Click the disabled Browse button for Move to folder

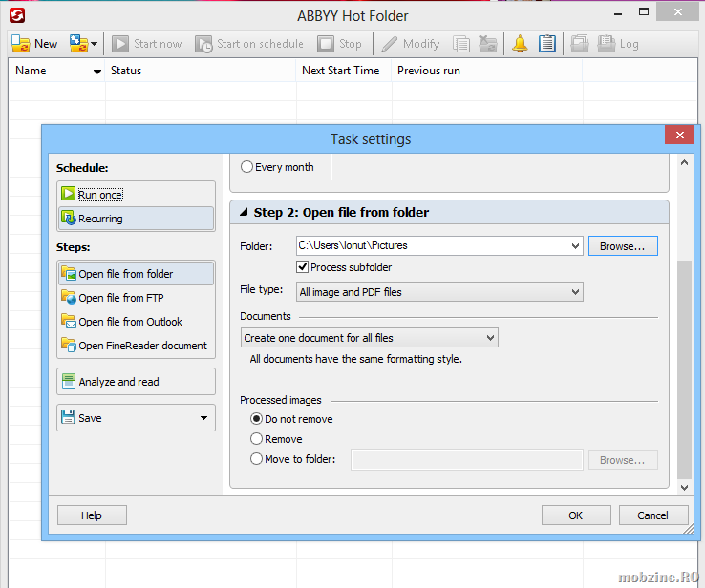coord(623,460)
